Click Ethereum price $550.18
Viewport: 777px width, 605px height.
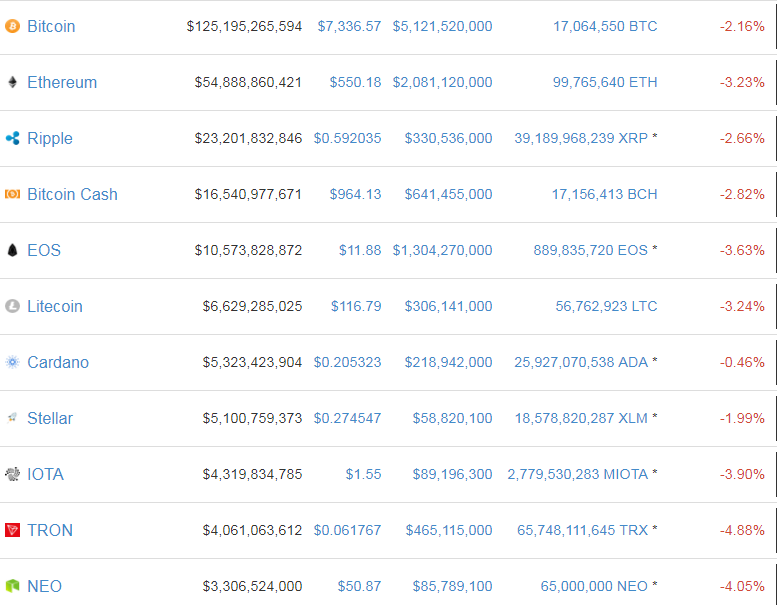tap(355, 82)
